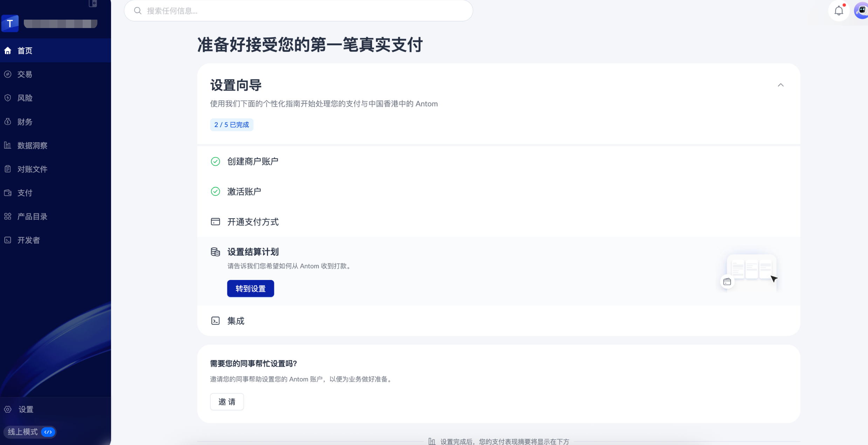Click the chart icon beside 设置完成后

click(432, 441)
